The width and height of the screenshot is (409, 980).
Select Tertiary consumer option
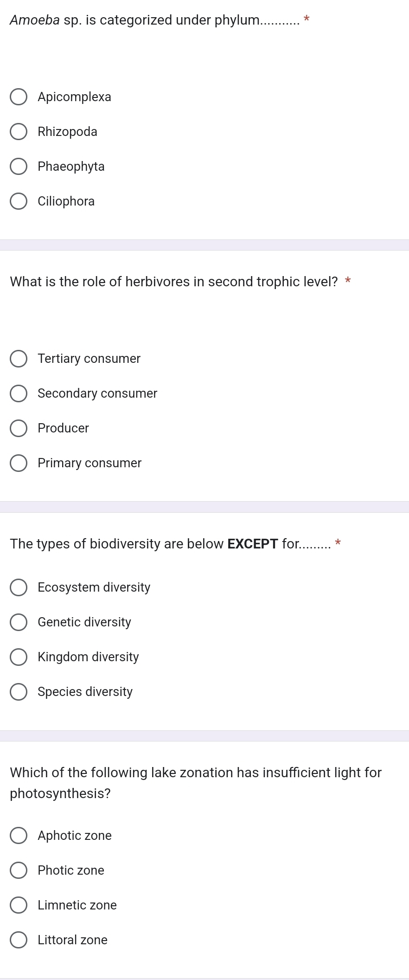(x=19, y=359)
